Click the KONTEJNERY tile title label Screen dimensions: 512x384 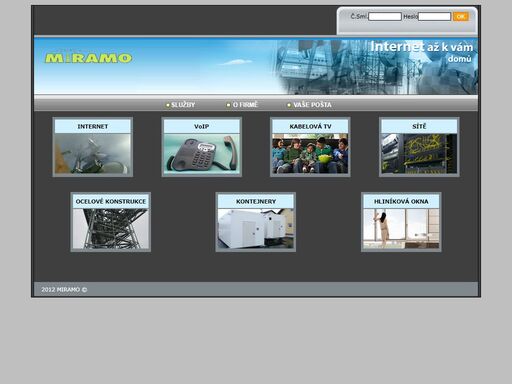[256, 202]
